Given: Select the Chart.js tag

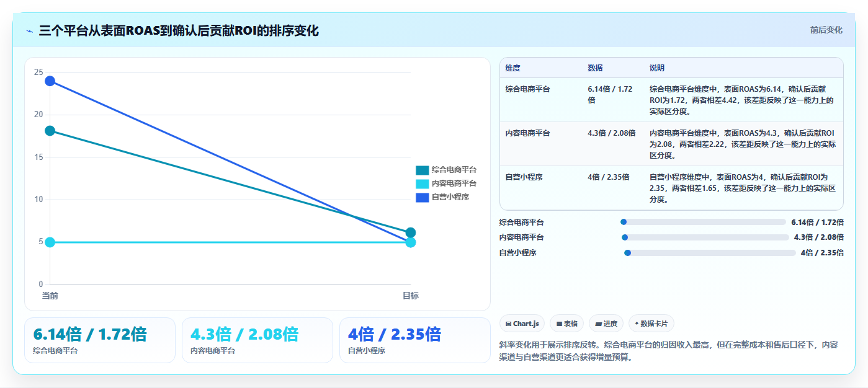Looking at the screenshot, I should pyautogui.click(x=522, y=324).
